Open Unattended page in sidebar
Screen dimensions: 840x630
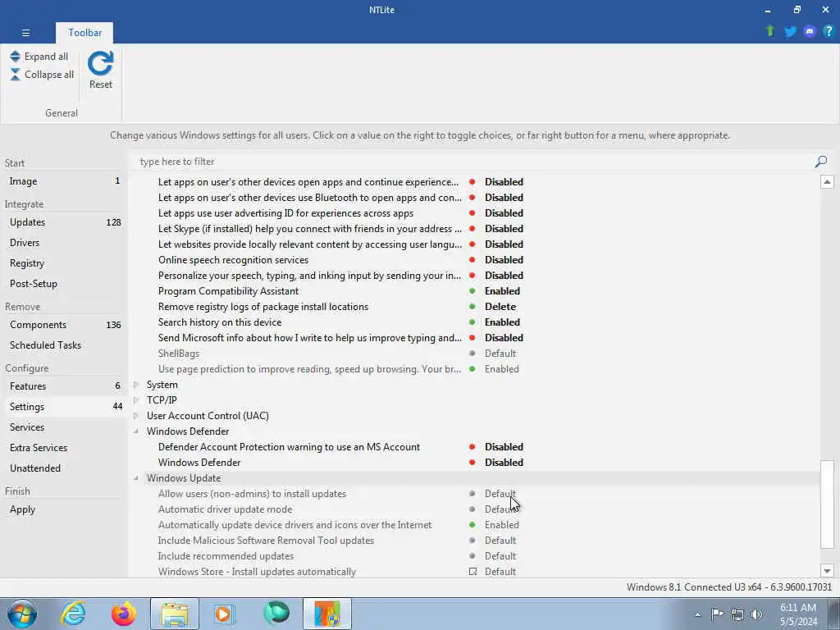63,468
